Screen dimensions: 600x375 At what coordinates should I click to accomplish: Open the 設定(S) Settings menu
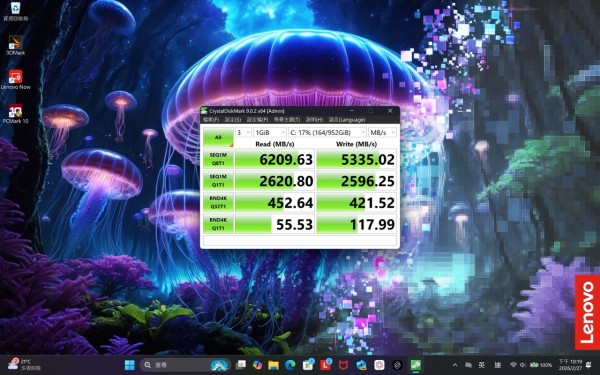(x=233, y=120)
